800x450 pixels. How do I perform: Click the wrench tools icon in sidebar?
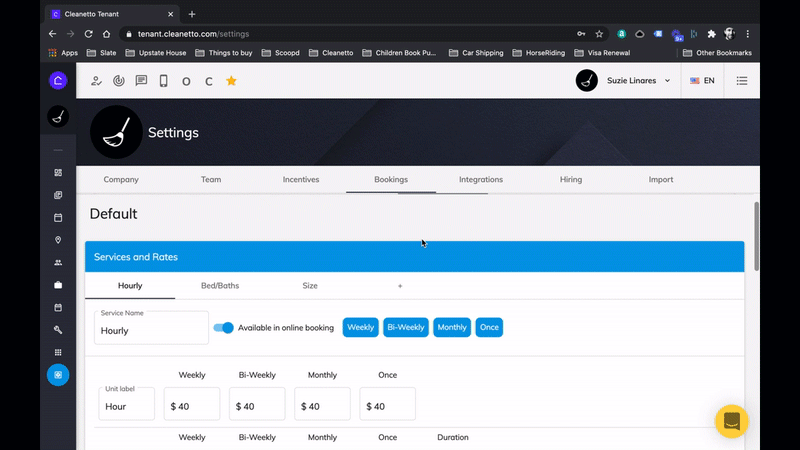(x=58, y=329)
